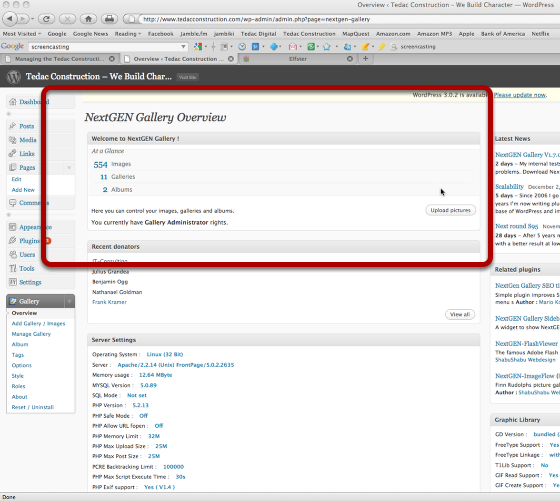Click the WordPress logo in admin header
This screenshot has width=560, height=501.
pos(14,77)
